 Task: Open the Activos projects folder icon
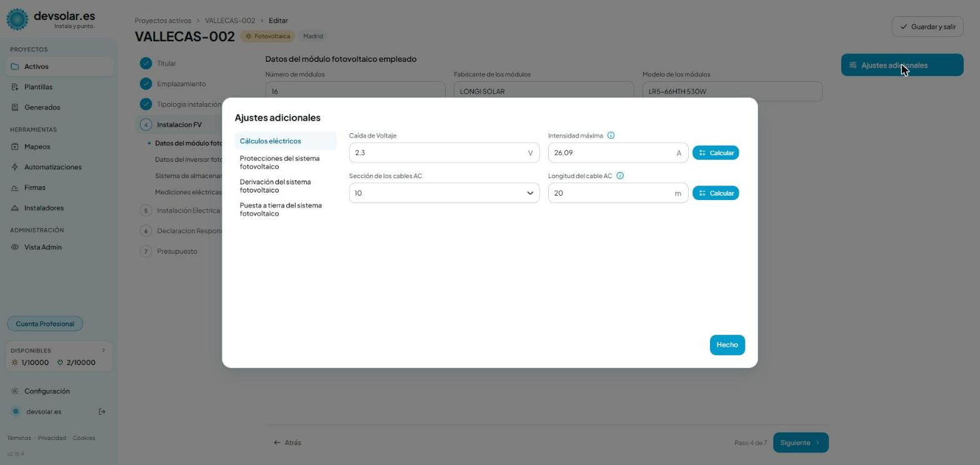click(x=15, y=66)
